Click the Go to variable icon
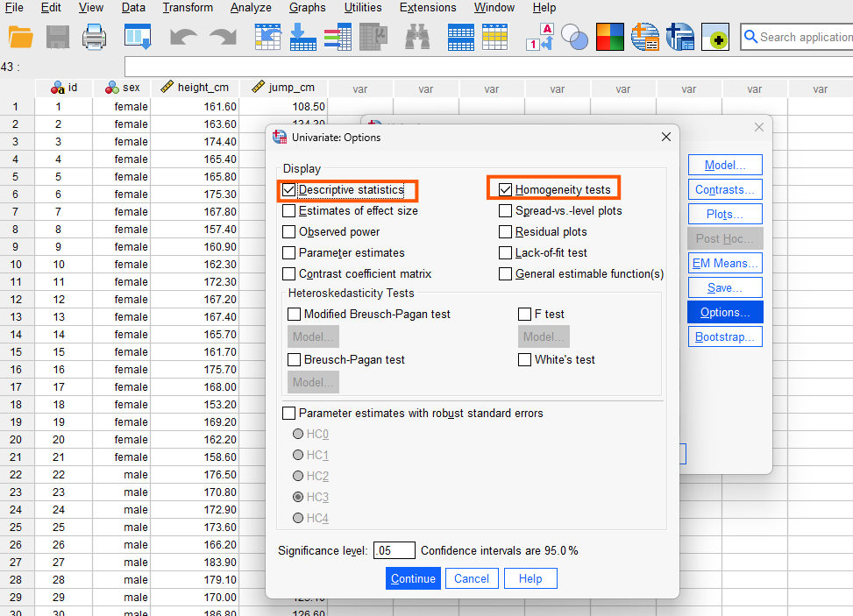Image resolution: width=853 pixels, height=616 pixels. (x=302, y=37)
